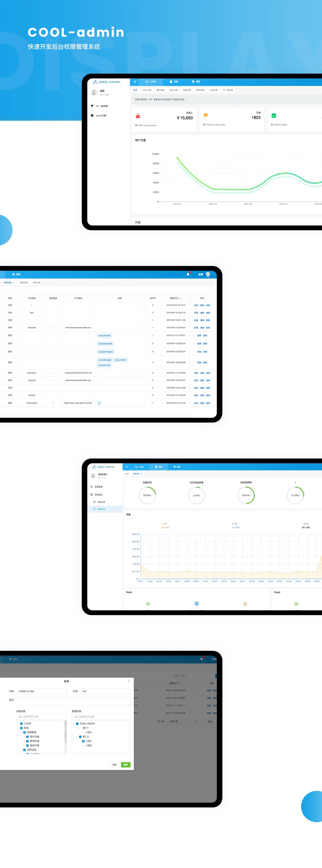Click user avatar in menu list screen header
This screenshot has height=868, width=322.
[x=208, y=274]
